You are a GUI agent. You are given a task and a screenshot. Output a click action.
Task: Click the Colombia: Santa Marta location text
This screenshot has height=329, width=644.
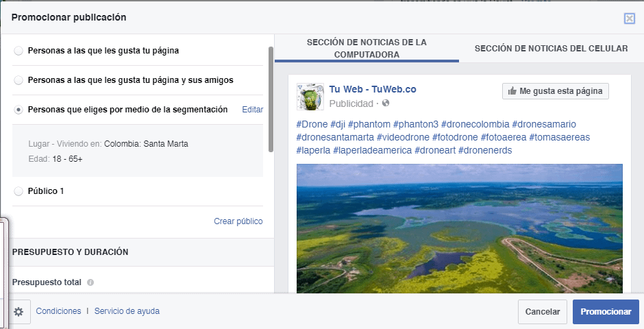pos(146,144)
